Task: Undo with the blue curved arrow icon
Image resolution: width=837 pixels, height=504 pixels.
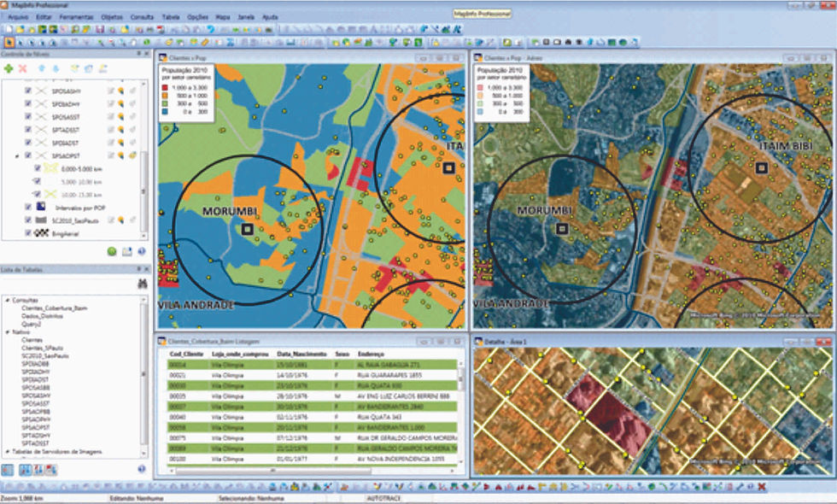Action: (211, 29)
